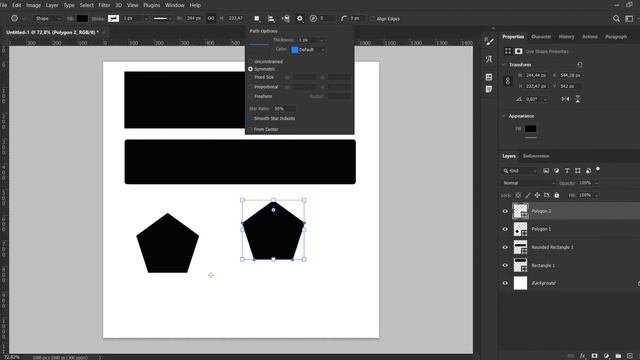Screen dimensions: 640x360
Task: Open the Normal blend mode dropdown
Action: click(528, 183)
